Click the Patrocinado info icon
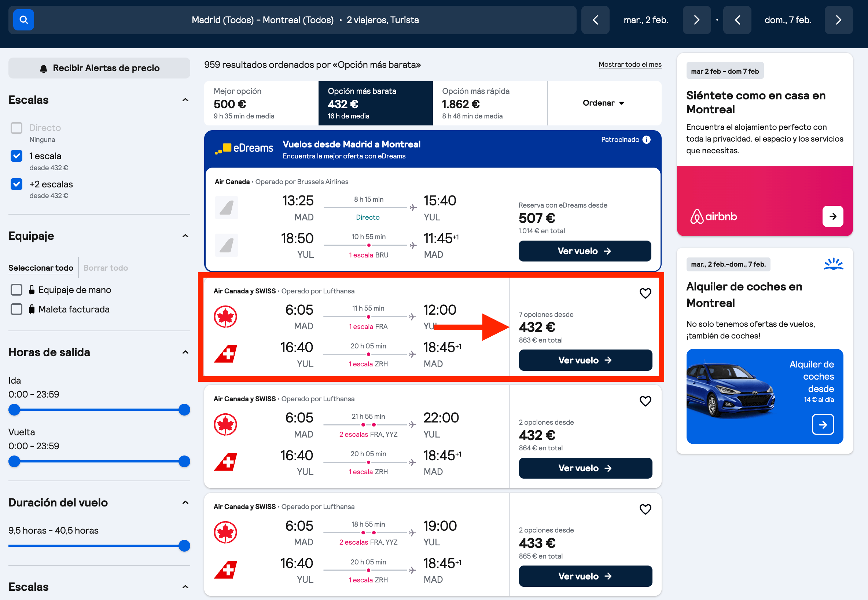Image resolution: width=868 pixels, height=600 pixels. pyautogui.click(x=646, y=139)
